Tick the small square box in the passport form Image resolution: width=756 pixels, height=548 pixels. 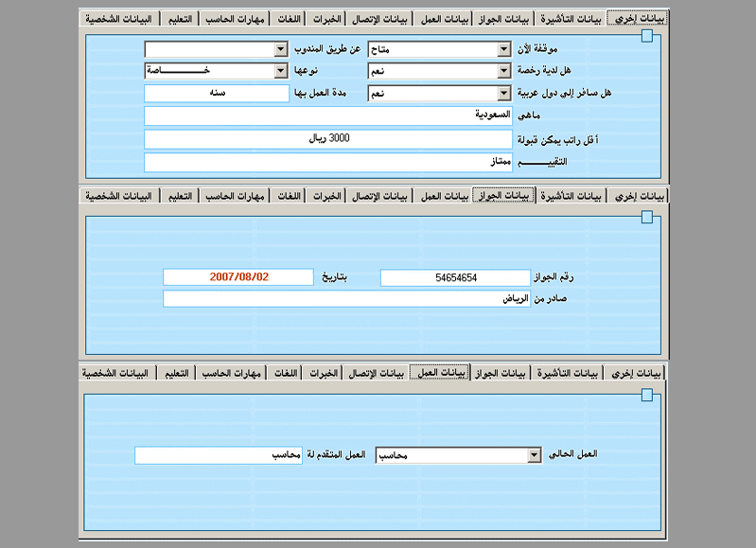pos(647,218)
